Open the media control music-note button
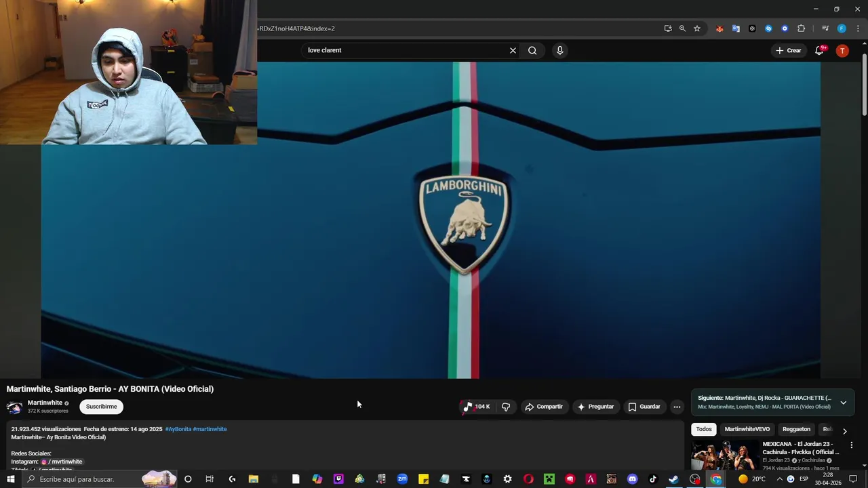Image resolution: width=868 pixels, height=488 pixels. 825,28
